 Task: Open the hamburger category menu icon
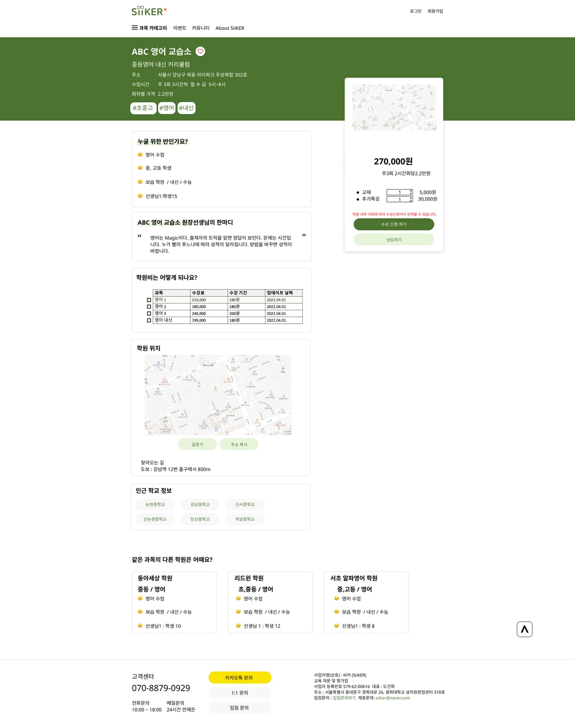coord(135,28)
